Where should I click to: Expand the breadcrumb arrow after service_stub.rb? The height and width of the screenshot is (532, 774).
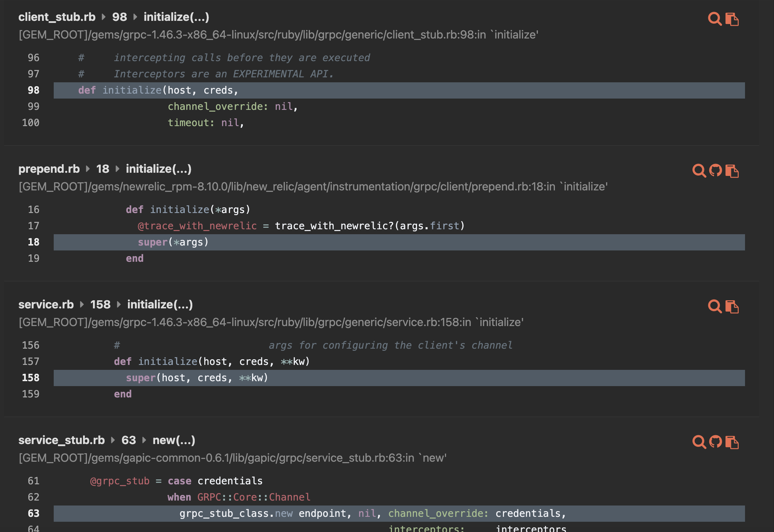[x=112, y=441]
